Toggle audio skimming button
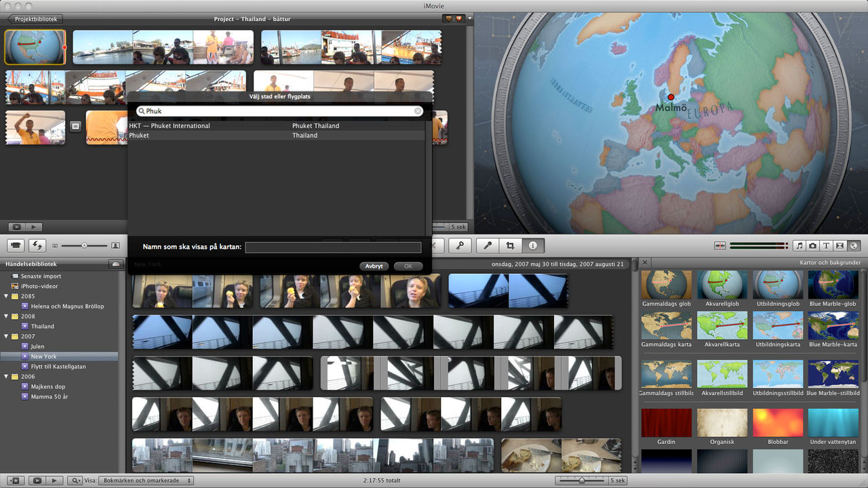Screen dimensions: 868x488 720,245
